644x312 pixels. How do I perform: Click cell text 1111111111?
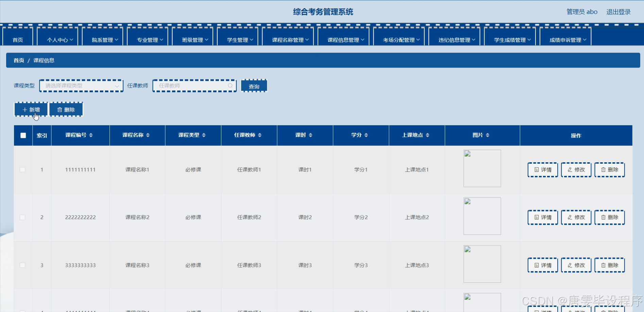(x=80, y=169)
